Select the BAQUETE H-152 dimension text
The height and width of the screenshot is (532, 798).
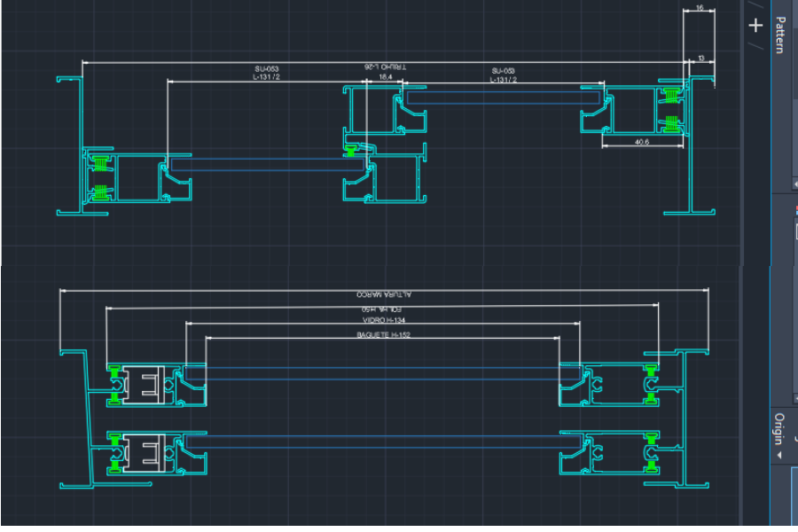tap(384, 335)
